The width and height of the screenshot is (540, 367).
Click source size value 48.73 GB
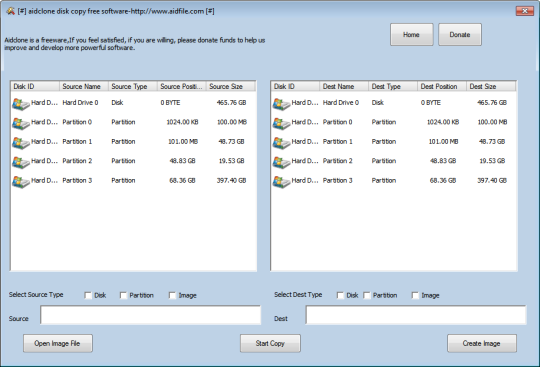[x=231, y=142]
